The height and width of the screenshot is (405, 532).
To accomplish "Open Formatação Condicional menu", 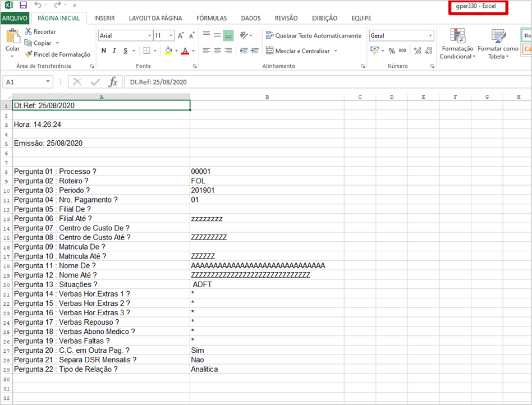I will pos(457,44).
